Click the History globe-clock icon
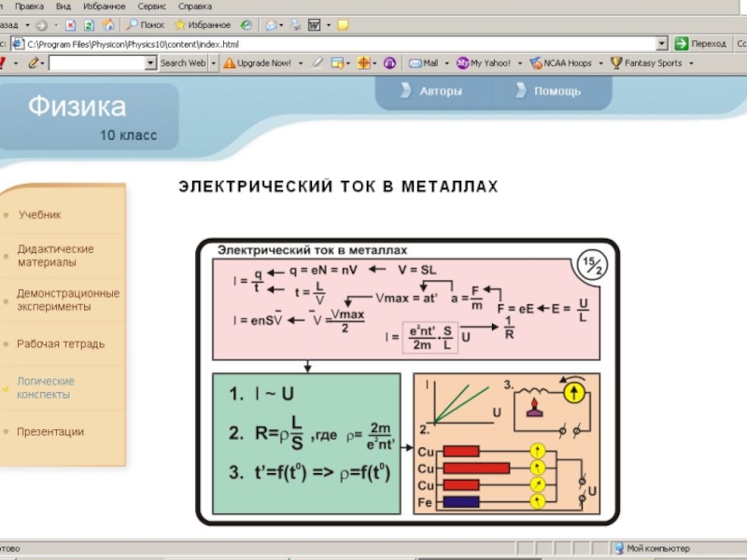747x560 pixels. (247, 25)
